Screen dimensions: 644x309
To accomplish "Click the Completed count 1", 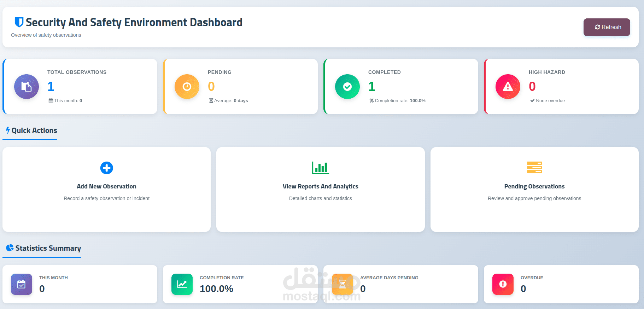I will tap(372, 87).
